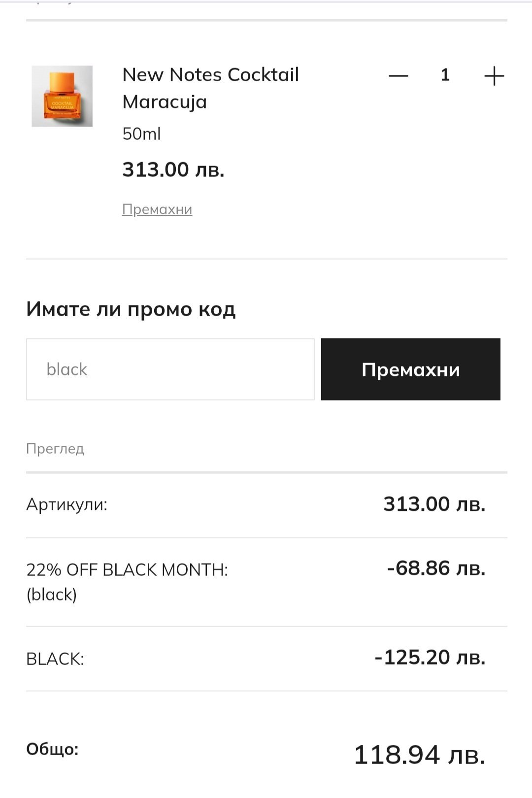The height and width of the screenshot is (798, 532).
Task: Click the Имате ли промо код heading
Action: tap(131, 309)
